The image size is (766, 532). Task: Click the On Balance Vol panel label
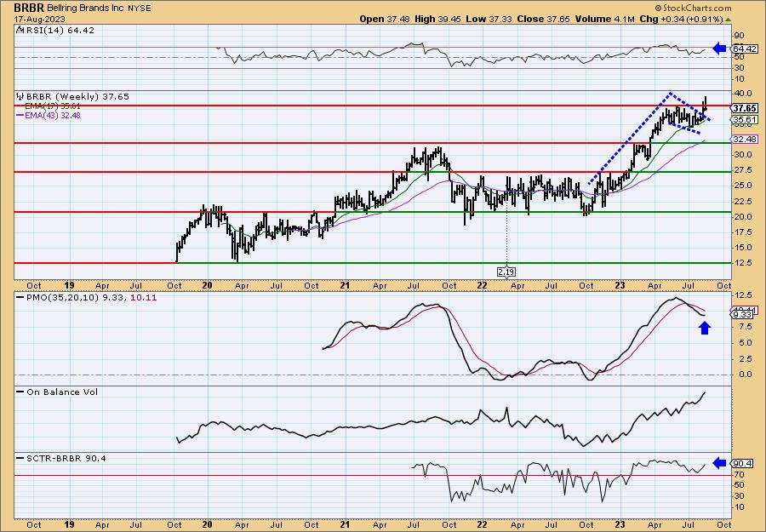coord(62,392)
